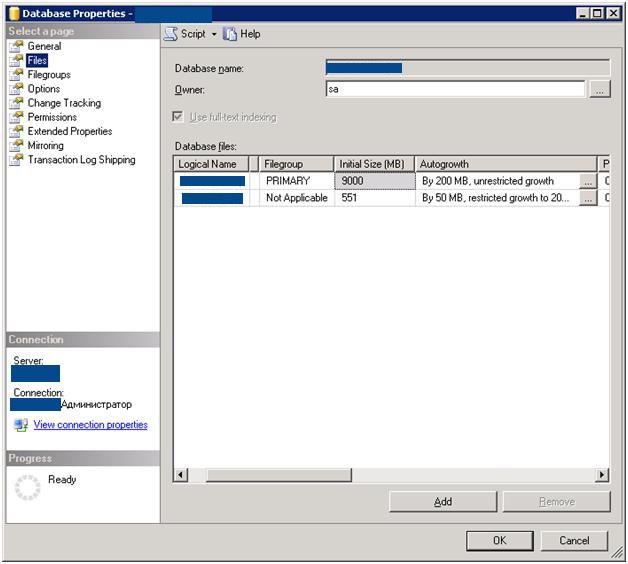The width and height of the screenshot is (628, 564).
Task: Click the horizontal scrollbar right arrow
Action: tap(602, 475)
